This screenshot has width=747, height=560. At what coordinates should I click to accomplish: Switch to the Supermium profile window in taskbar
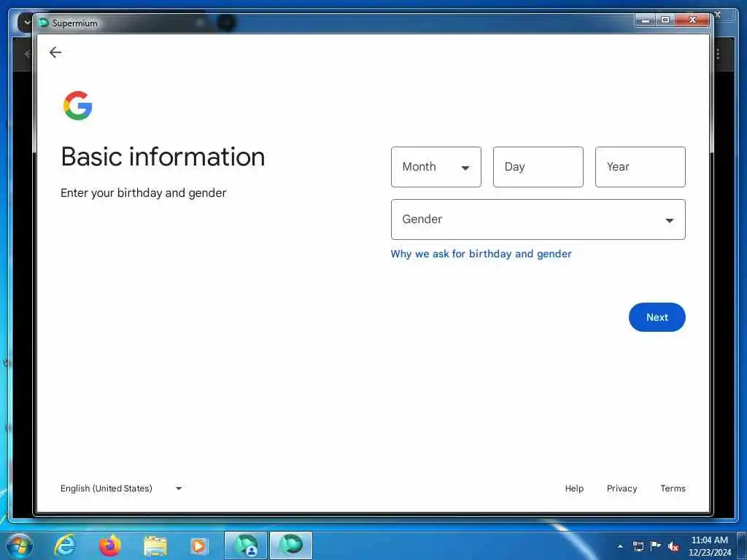pyautogui.click(x=246, y=545)
